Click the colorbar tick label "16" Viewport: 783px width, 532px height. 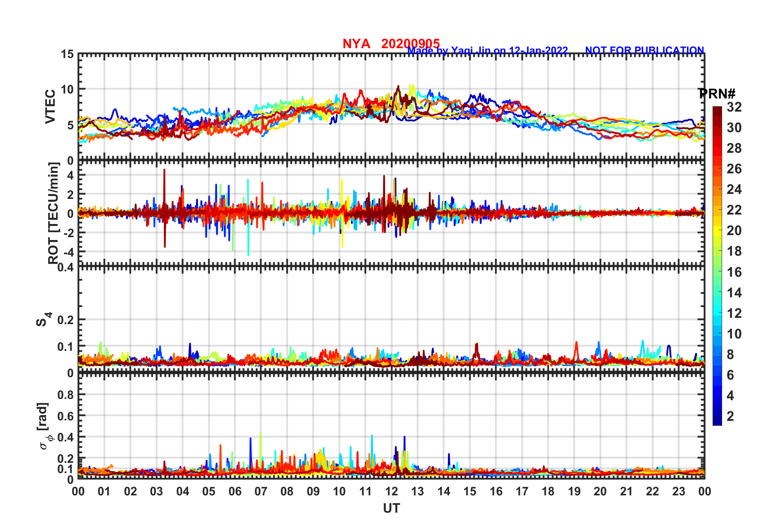(734, 272)
